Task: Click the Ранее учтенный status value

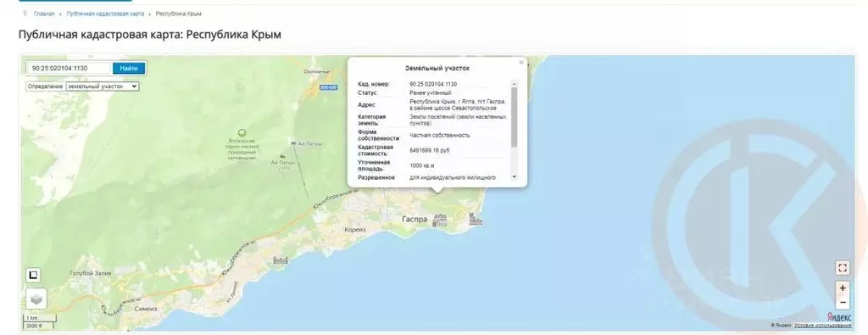Action: tap(430, 93)
